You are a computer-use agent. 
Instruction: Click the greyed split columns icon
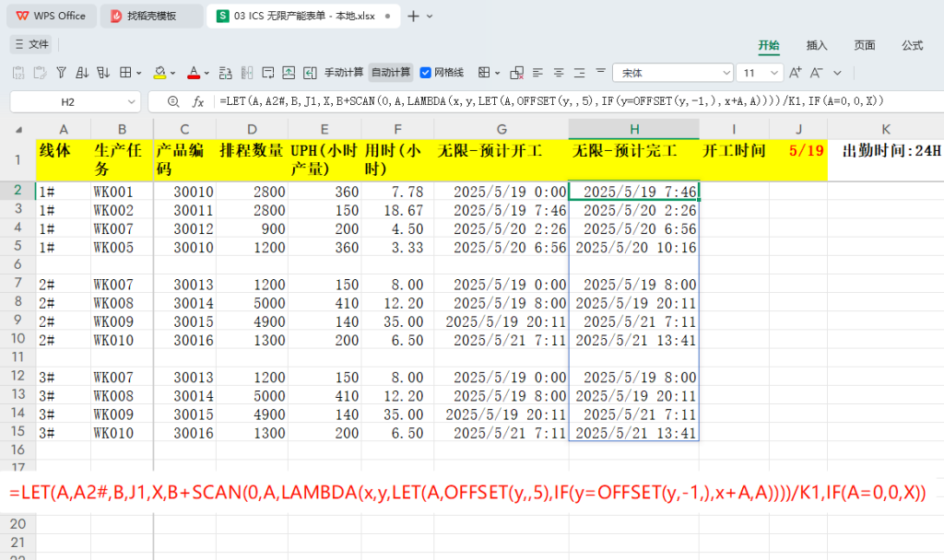tap(247, 73)
